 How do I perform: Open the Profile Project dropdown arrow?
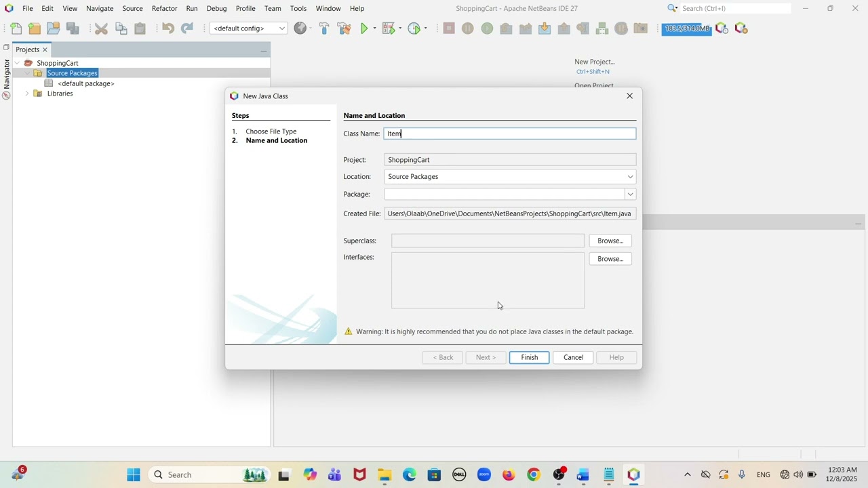tap(425, 28)
